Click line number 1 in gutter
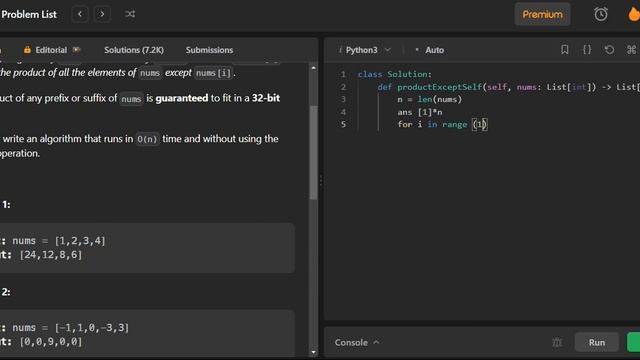 [x=343, y=74]
